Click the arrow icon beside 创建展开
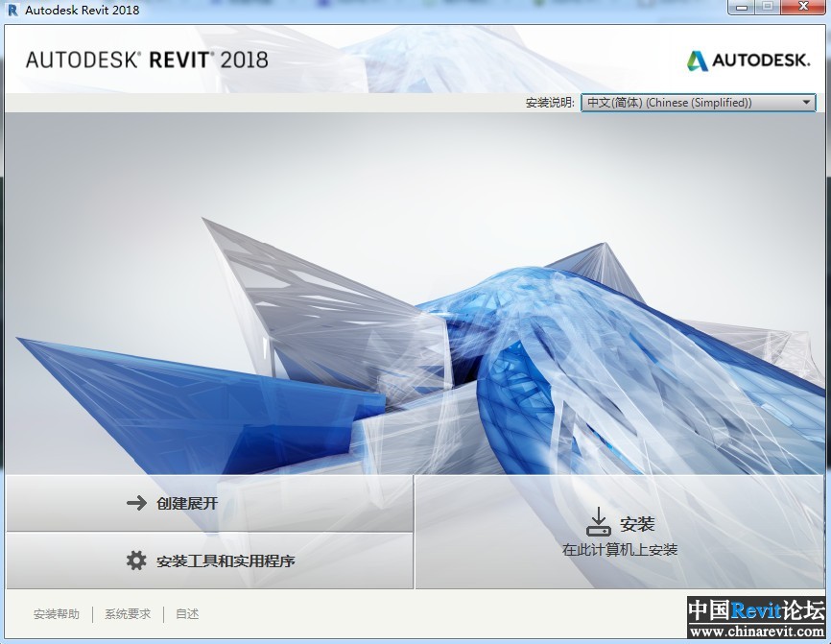Image resolution: width=831 pixels, height=644 pixels. (136, 503)
